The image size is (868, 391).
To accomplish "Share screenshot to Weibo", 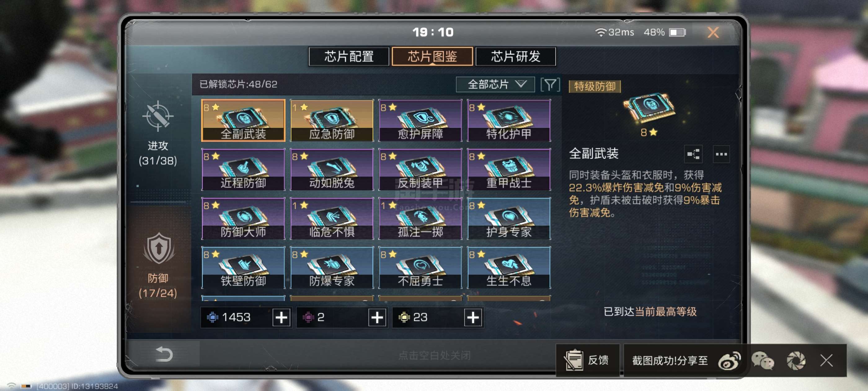I will pos(729,361).
